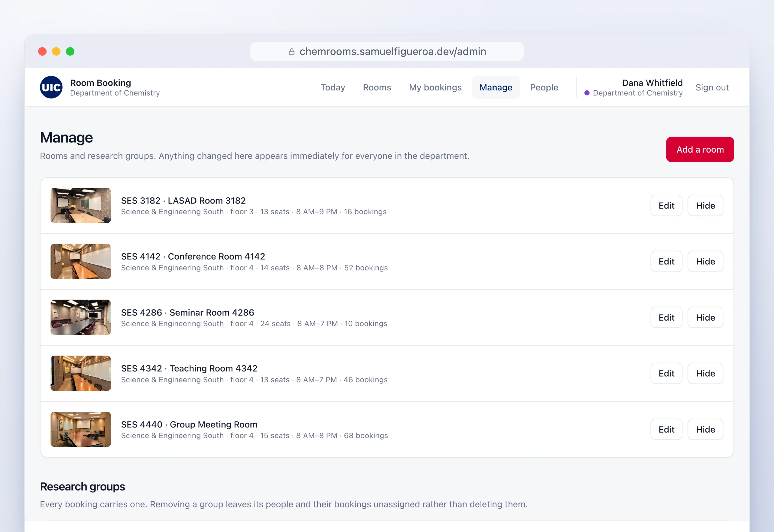The image size is (774, 532).
Task: Open the Today tab
Action: tap(333, 87)
